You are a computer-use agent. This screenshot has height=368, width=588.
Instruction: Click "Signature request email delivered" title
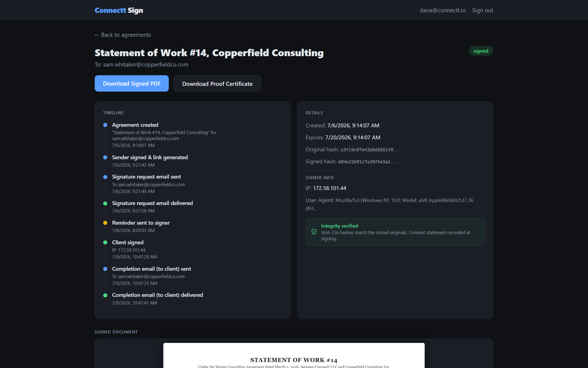click(x=152, y=203)
